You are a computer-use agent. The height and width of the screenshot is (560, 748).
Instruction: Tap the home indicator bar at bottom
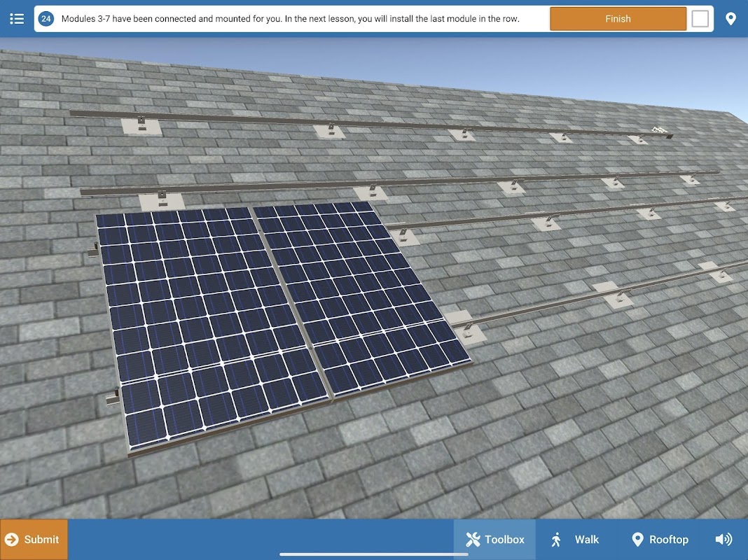pyautogui.click(x=373, y=554)
